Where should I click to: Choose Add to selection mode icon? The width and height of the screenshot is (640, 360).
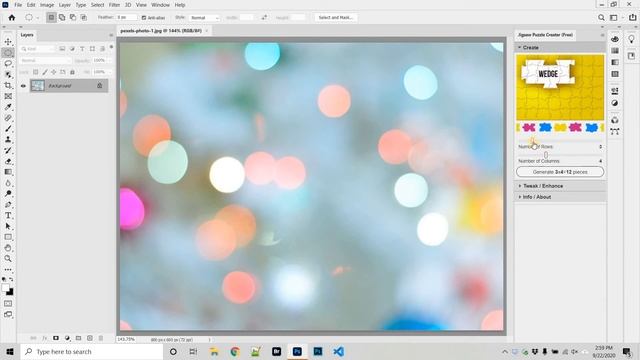coord(62,18)
